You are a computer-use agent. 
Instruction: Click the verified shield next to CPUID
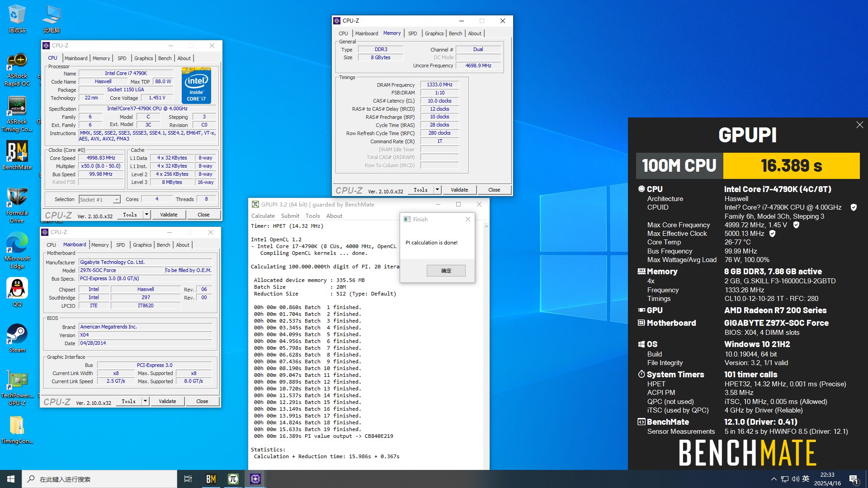(x=854, y=207)
